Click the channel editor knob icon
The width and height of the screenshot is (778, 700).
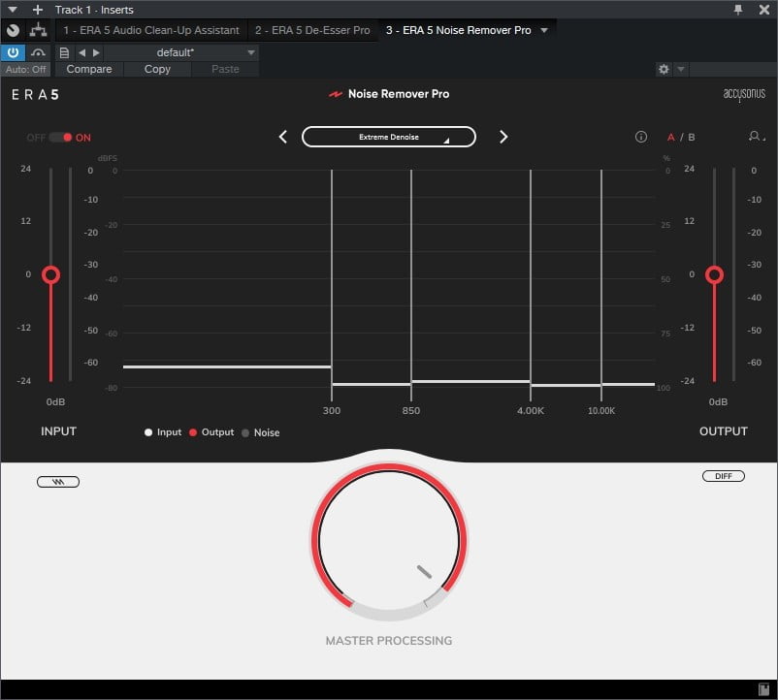click(14, 30)
